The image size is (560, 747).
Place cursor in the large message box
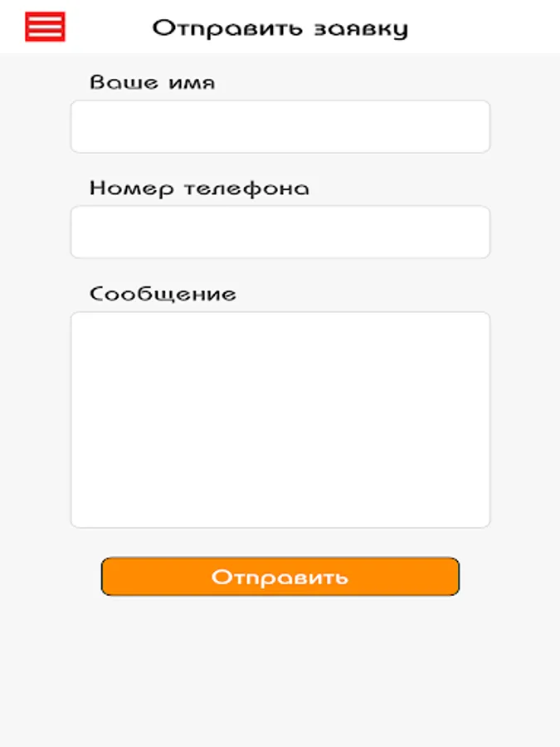[x=280, y=420]
